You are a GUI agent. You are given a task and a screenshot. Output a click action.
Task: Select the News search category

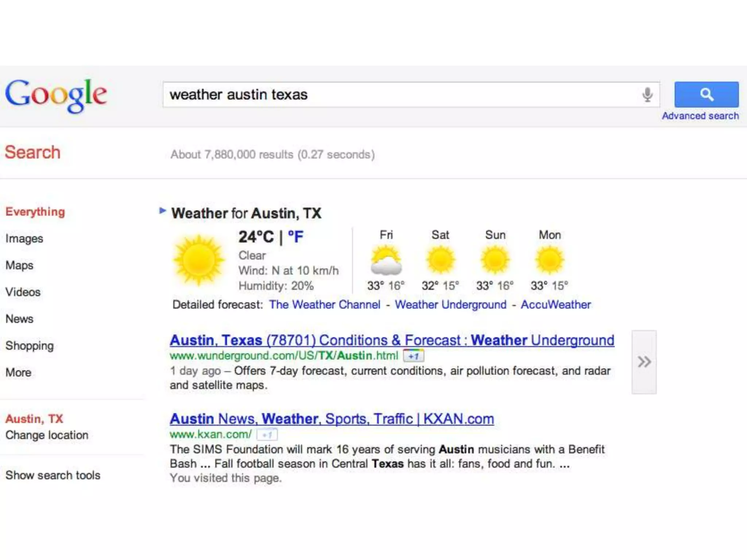coord(19,319)
